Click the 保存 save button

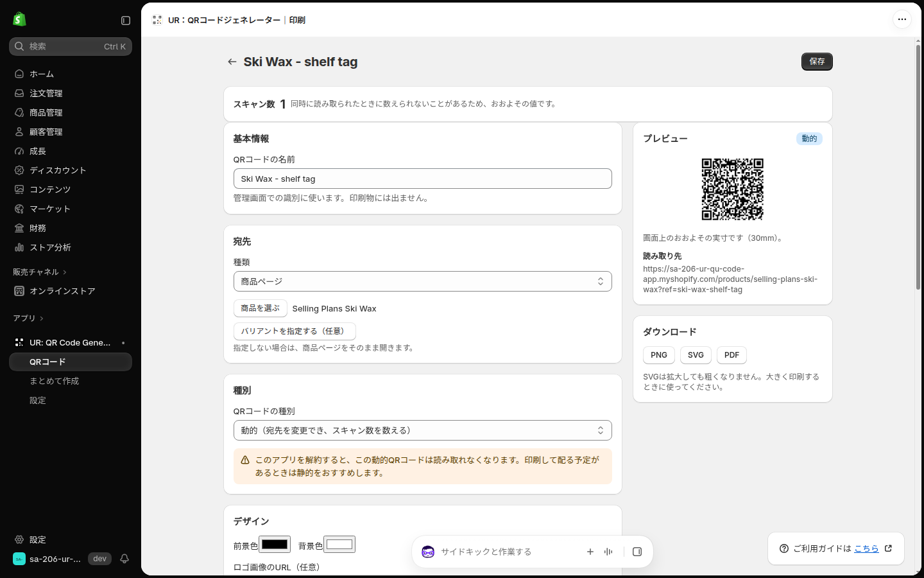817,62
